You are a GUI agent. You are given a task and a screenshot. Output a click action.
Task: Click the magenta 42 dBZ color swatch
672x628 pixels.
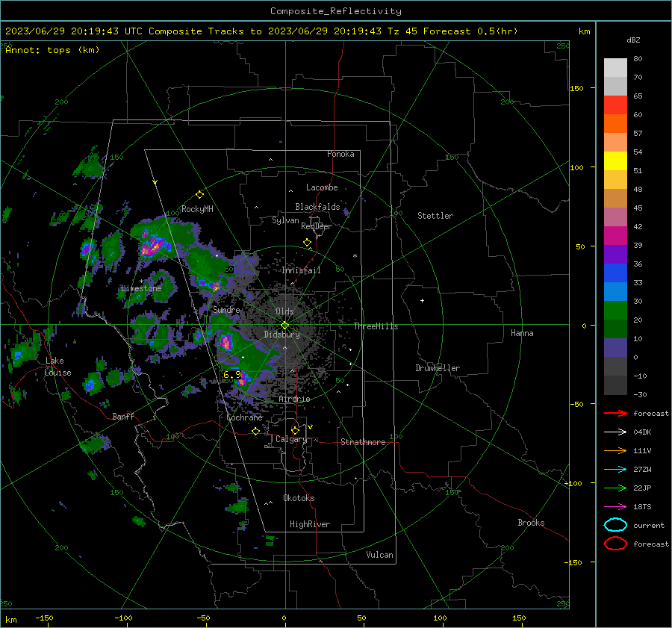(x=615, y=236)
